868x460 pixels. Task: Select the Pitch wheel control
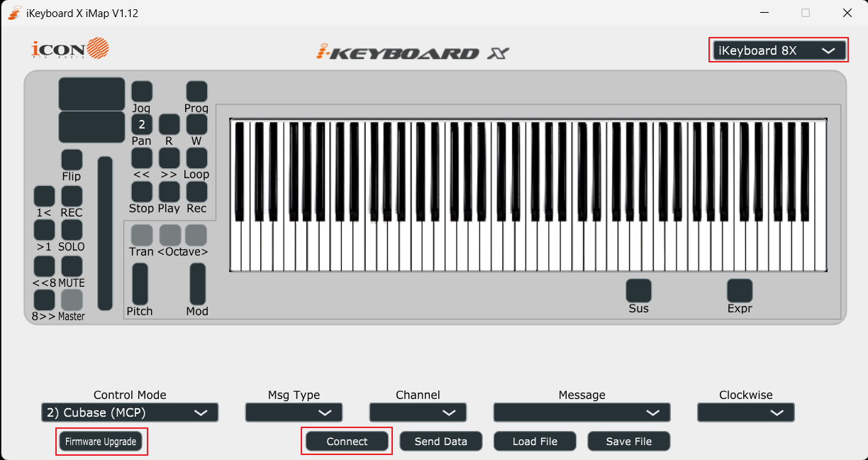[140, 284]
